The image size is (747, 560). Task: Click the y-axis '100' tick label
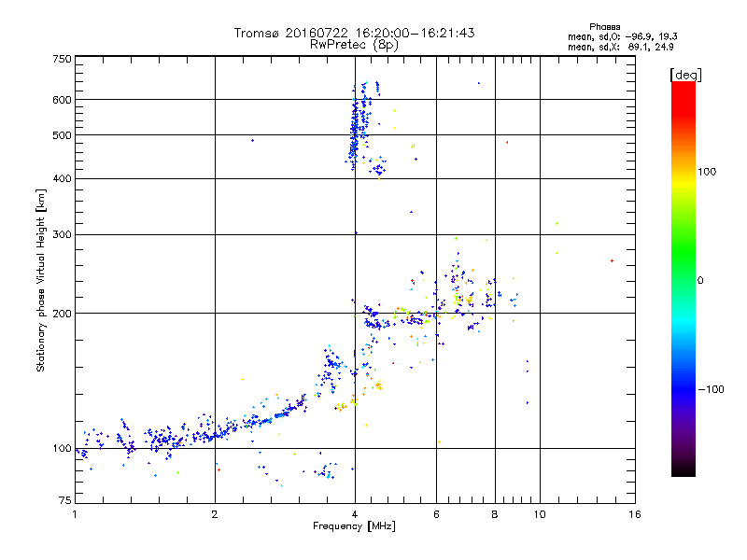pyautogui.click(x=63, y=449)
